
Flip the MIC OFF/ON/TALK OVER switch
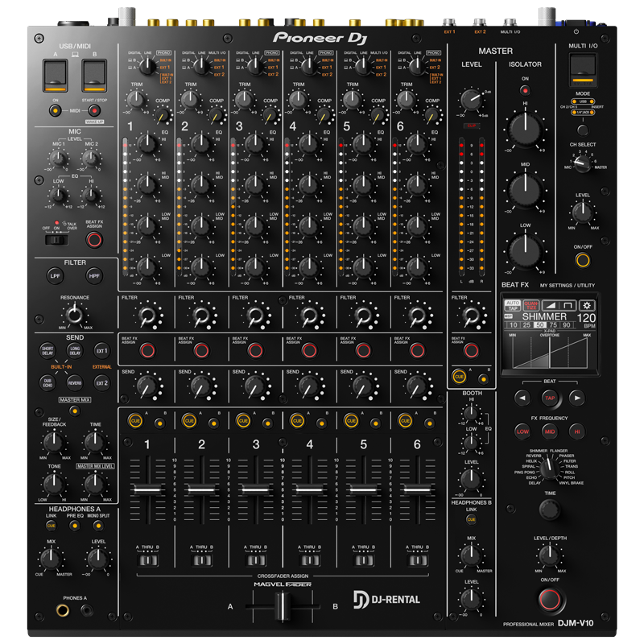[56, 239]
